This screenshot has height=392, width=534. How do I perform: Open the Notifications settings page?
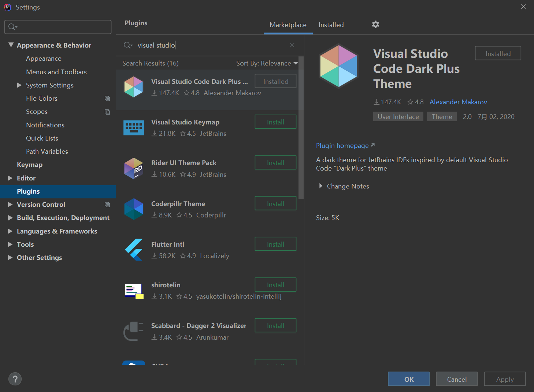point(45,125)
